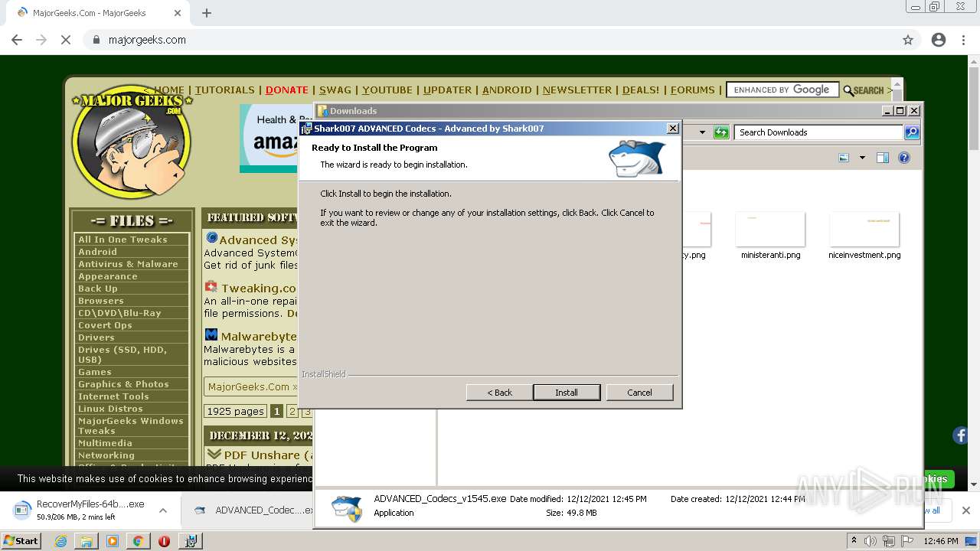
Task: Click the Search Downloads magnifier button
Action: pyautogui.click(x=912, y=132)
